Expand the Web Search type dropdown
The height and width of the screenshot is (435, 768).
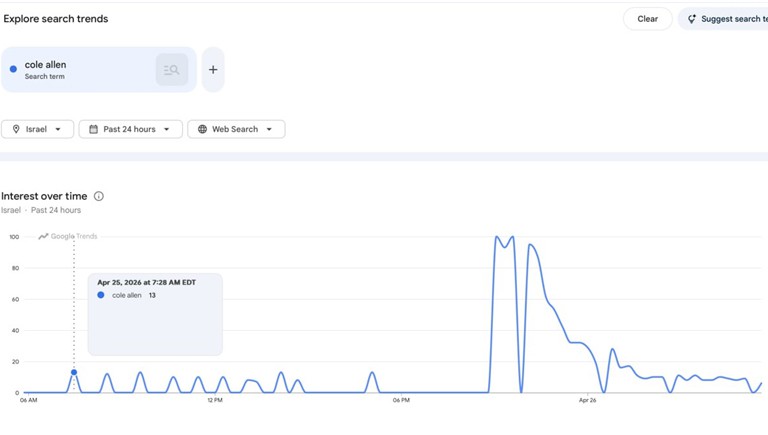click(x=269, y=129)
